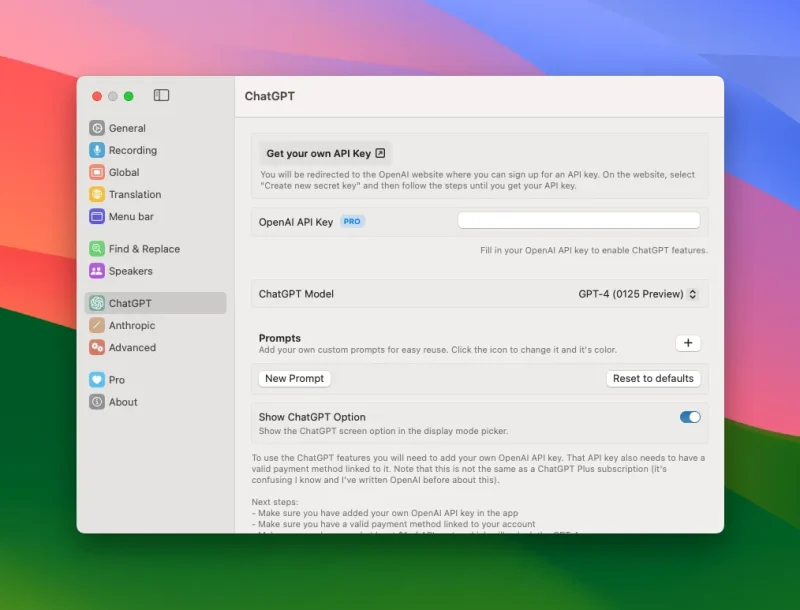Select the Anthropic brush icon
The image size is (800, 610).
click(98, 325)
